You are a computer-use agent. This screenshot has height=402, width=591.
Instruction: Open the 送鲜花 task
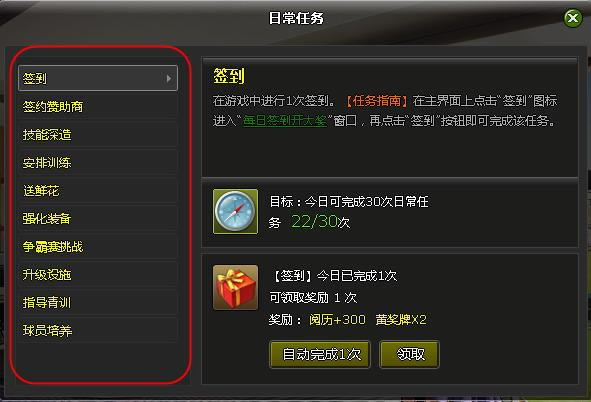coord(98,191)
